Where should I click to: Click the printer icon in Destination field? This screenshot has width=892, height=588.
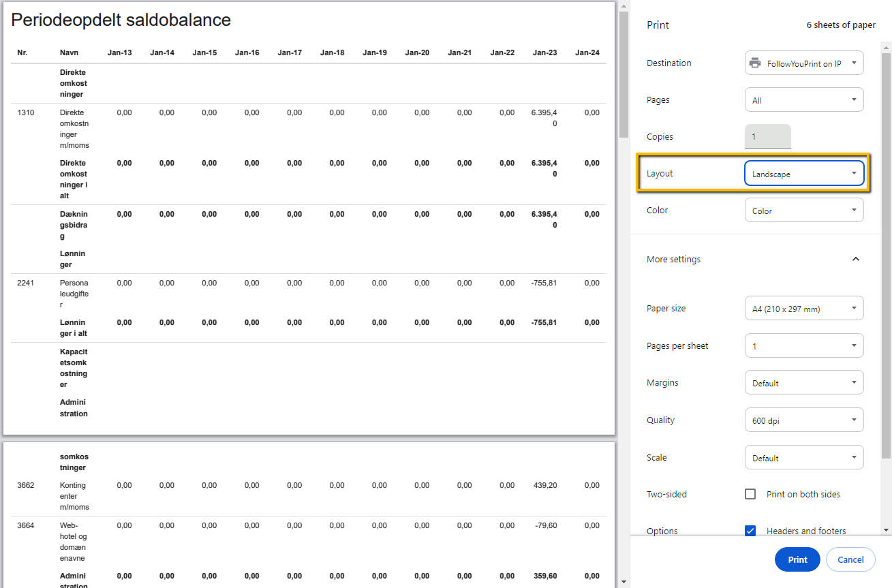(x=755, y=63)
